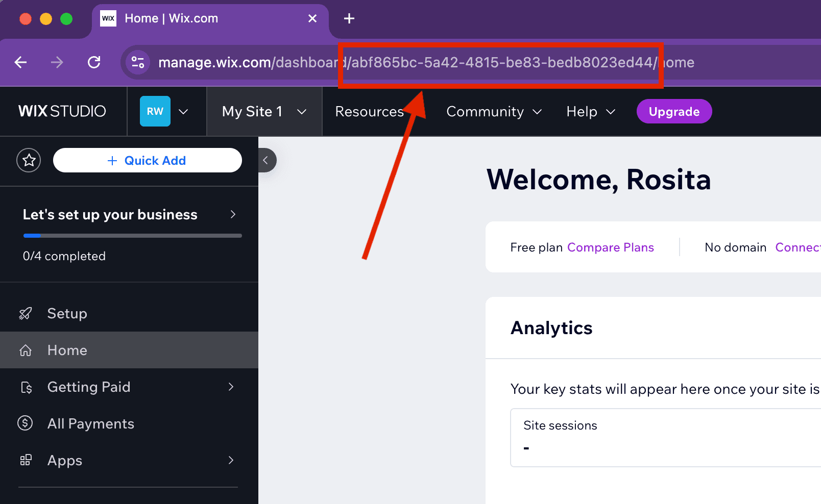This screenshot has height=504, width=821.
Task: Click the star favorites icon
Action: 29,160
